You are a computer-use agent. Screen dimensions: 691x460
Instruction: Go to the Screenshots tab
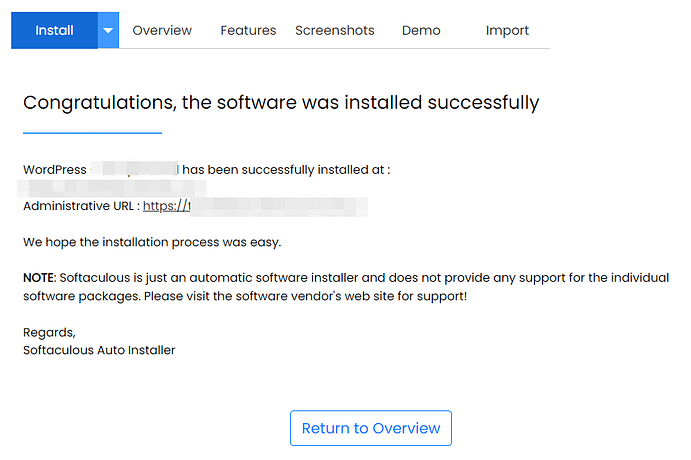pos(334,30)
